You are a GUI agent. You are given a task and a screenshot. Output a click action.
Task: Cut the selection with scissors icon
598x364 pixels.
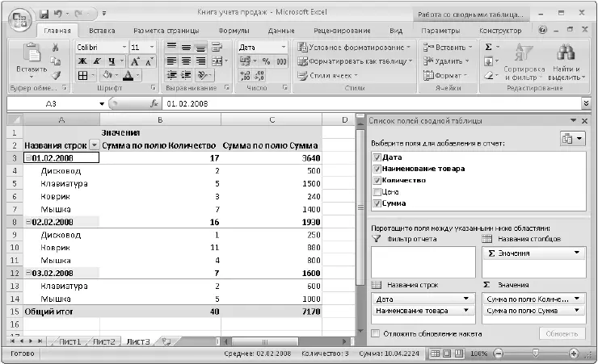56,48
